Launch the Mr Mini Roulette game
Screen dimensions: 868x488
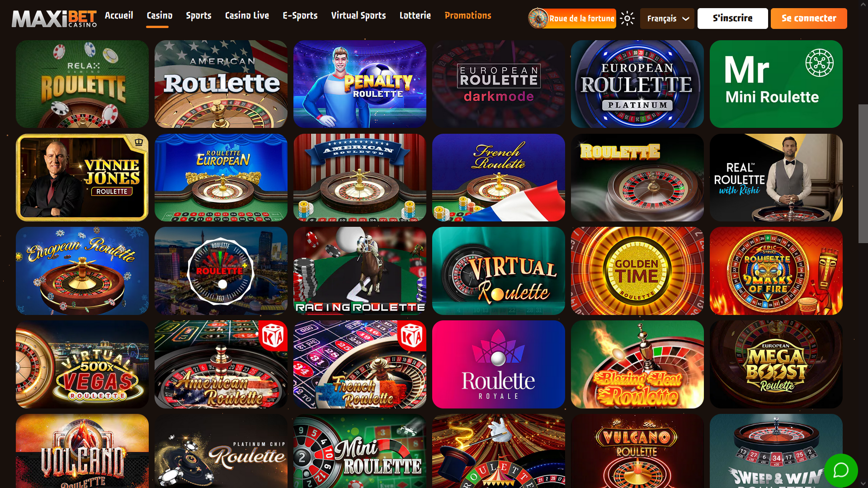coord(776,84)
